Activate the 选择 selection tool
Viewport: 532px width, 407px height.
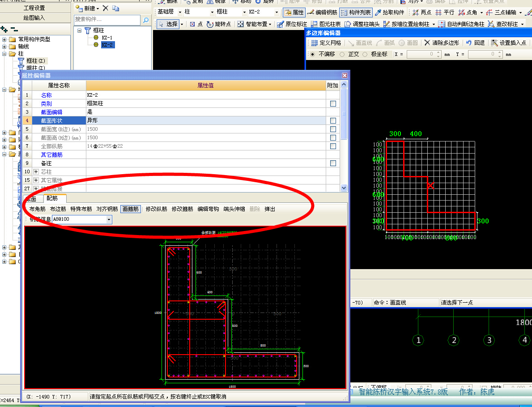[x=168, y=24]
